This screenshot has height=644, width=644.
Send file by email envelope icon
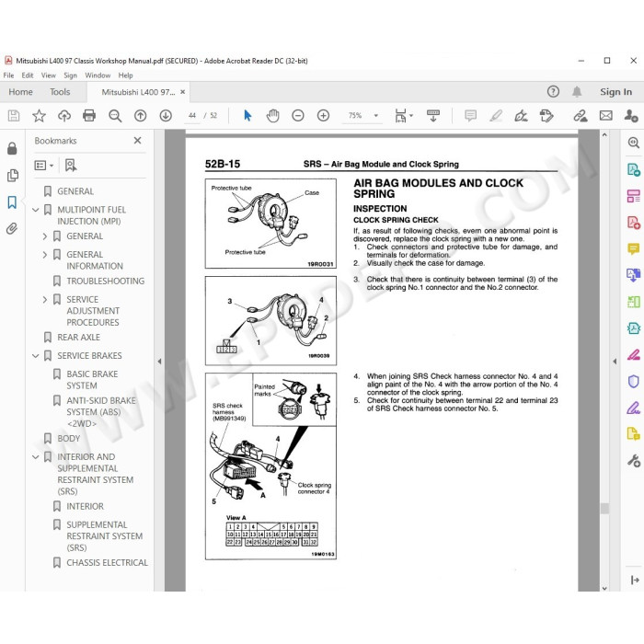pyautogui.click(x=605, y=116)
